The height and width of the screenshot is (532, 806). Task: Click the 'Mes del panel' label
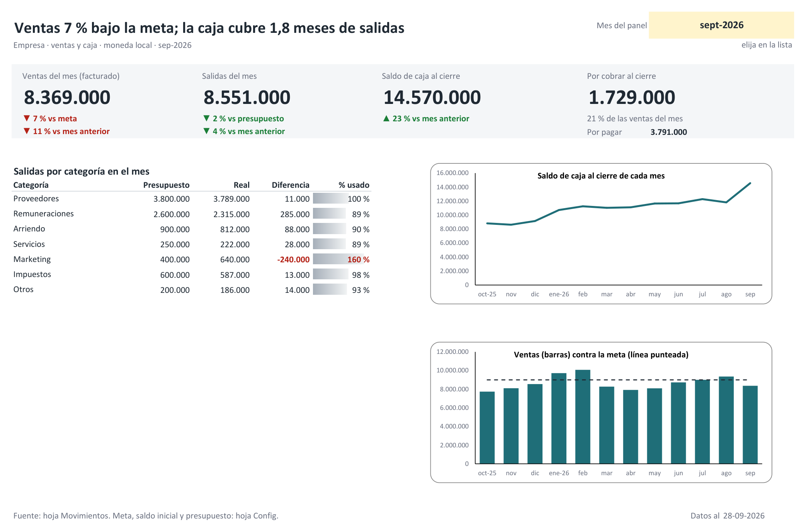(621, 25)
